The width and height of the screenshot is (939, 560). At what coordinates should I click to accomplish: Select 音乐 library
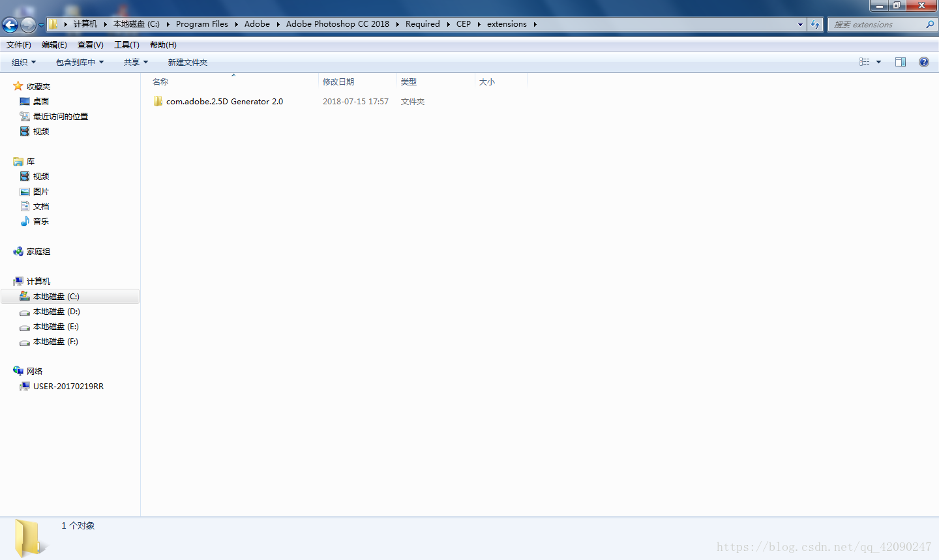(41, 221)
